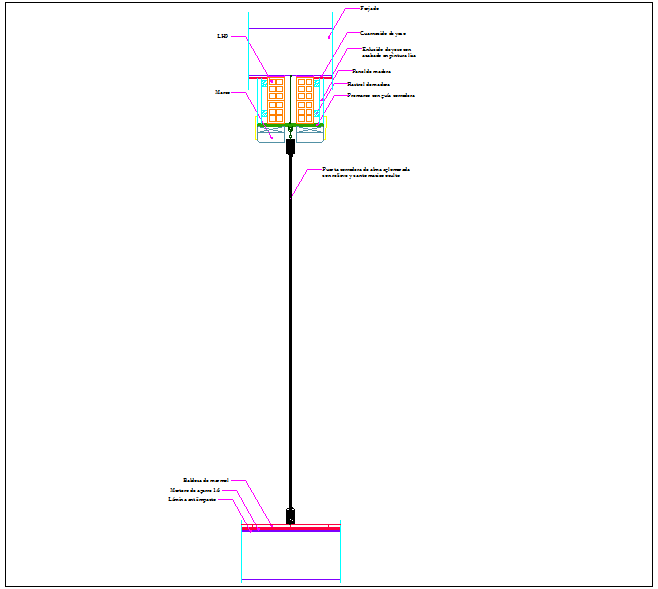Select the "Baldosa de marmol" label
The height and width of the screenshot is (589, 658).
(206, 480)
